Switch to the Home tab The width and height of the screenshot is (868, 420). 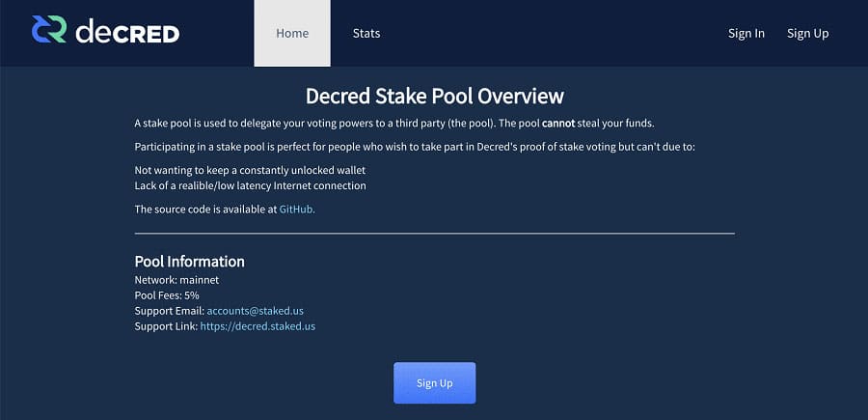(x=292, y=34)
